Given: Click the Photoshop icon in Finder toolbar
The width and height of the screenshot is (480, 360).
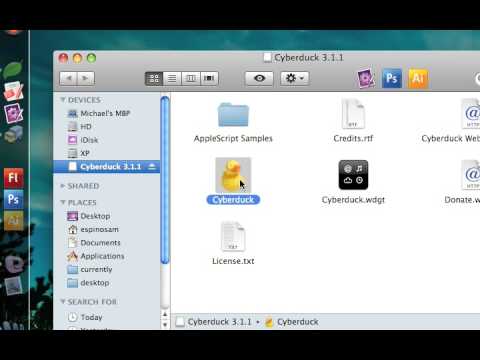Looking at the screenshot, I should [392, 78].
